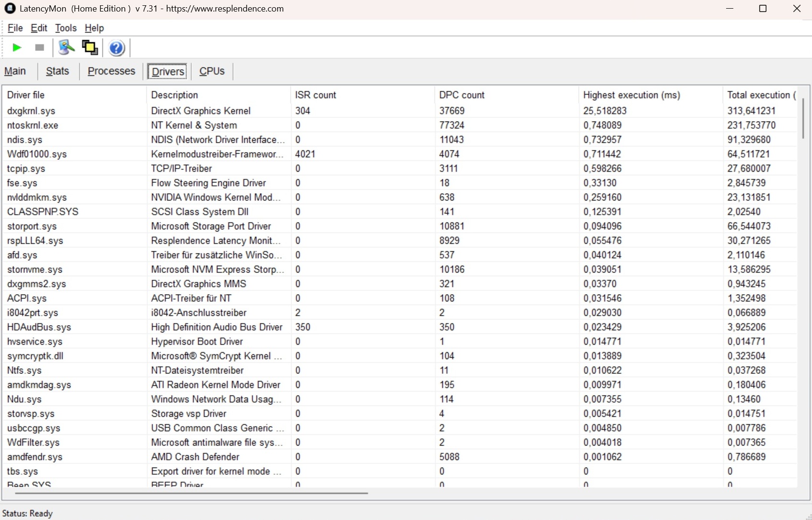Click the storvsp.sys driver entry
Screen dimensions: 812x520
(400, 413)
